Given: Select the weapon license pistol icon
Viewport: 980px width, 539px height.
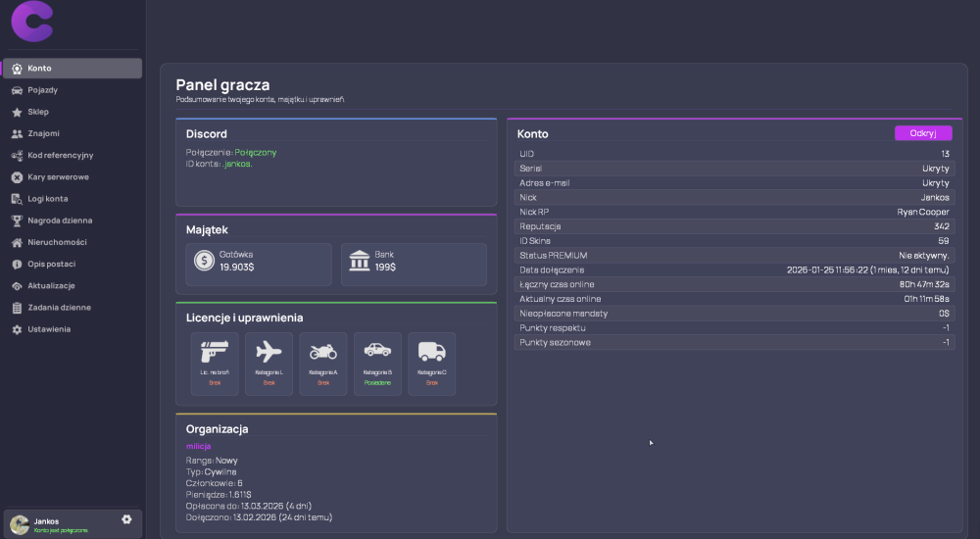Looking at the screenshot, I should tap(215, 352).
